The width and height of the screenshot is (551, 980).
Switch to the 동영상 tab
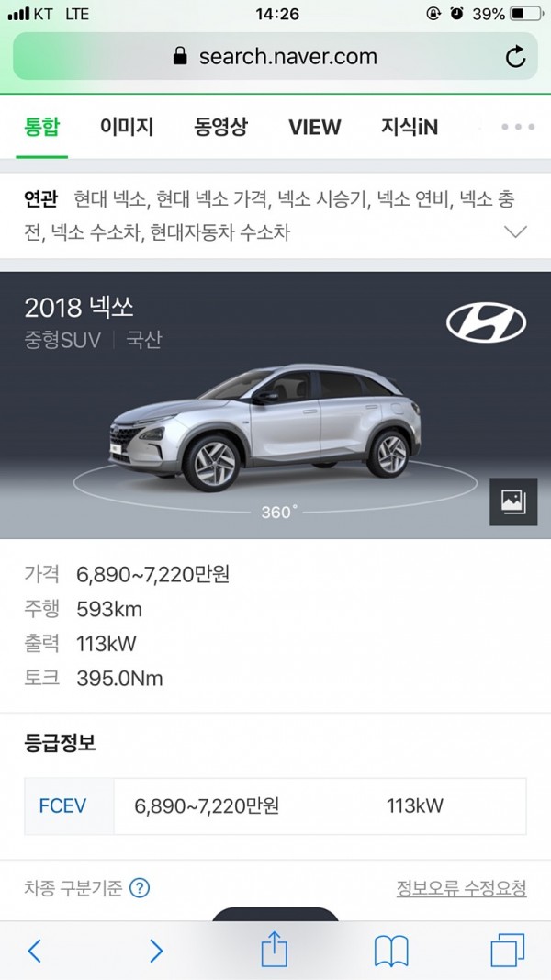(220, 127)
